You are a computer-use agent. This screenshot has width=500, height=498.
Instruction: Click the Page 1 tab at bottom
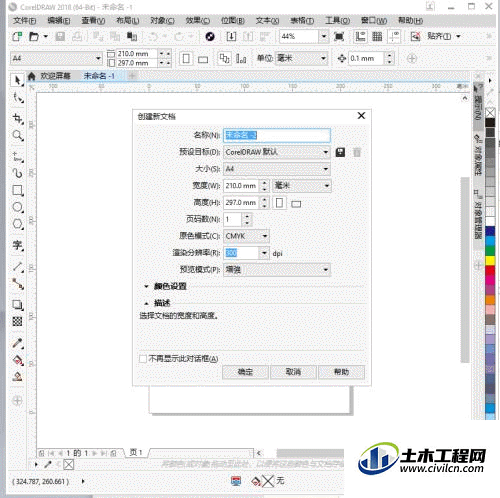pos(136,453)
